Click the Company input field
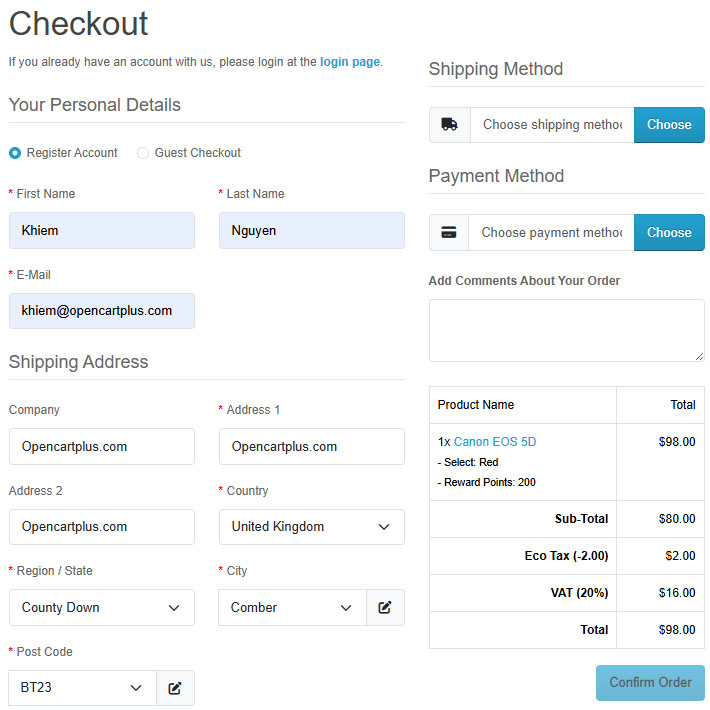This screenshot has width=710, height=710. (102, 446)
